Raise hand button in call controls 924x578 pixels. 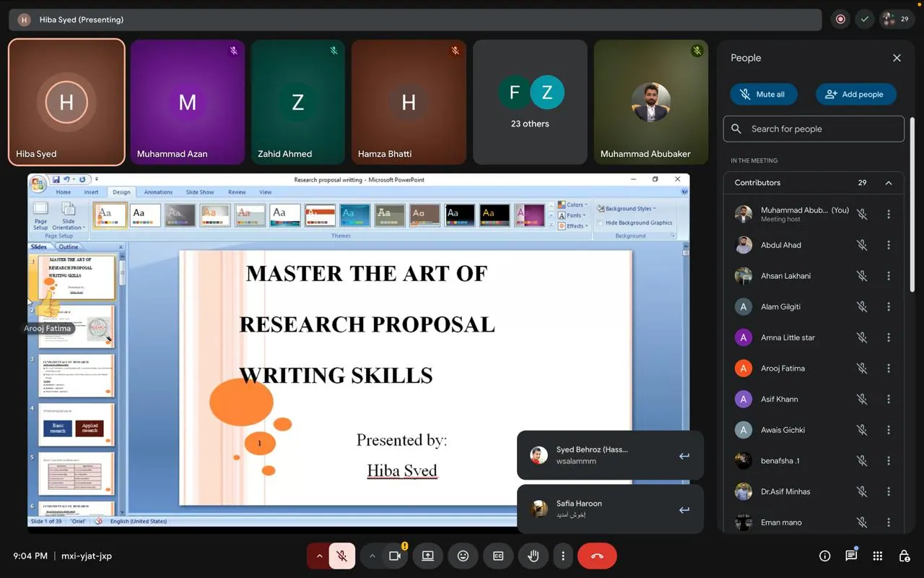coord(533,556)
